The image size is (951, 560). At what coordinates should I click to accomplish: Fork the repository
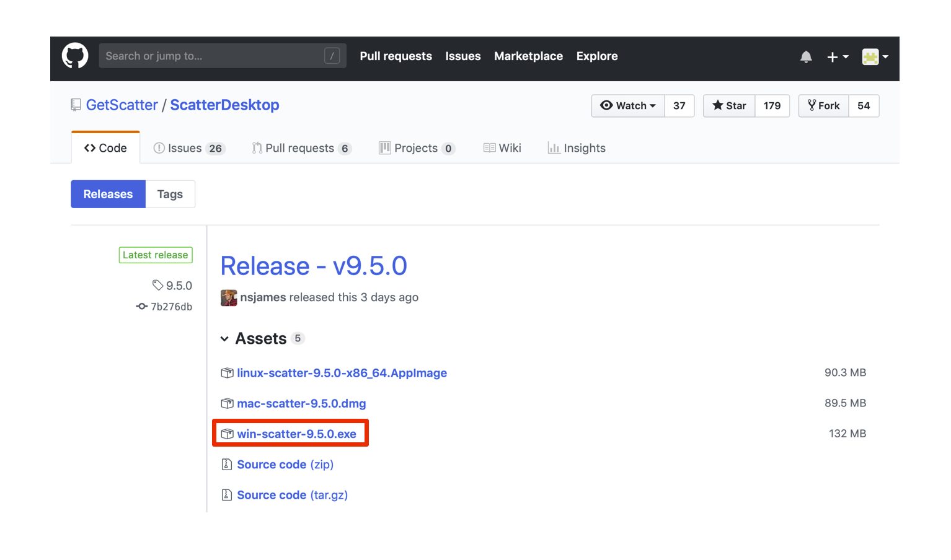823,106
